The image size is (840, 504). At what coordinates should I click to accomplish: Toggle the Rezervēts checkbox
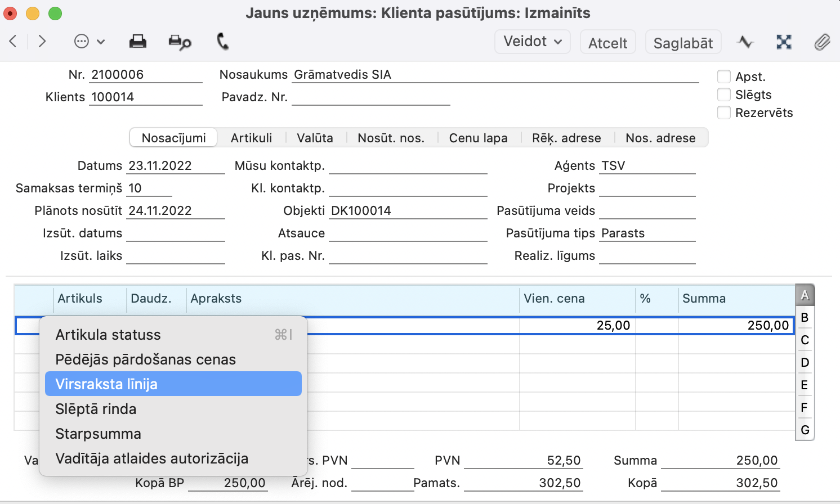pos(724,112)
